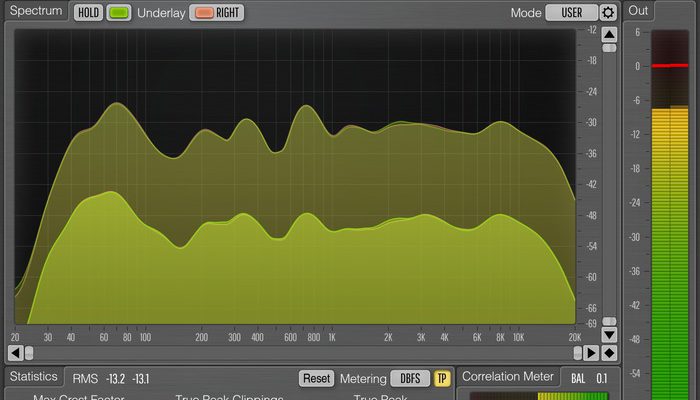This screenshot has width=700, height=400.
Task: Open the Underlay RIGHT channel selector
Action: 217,13
